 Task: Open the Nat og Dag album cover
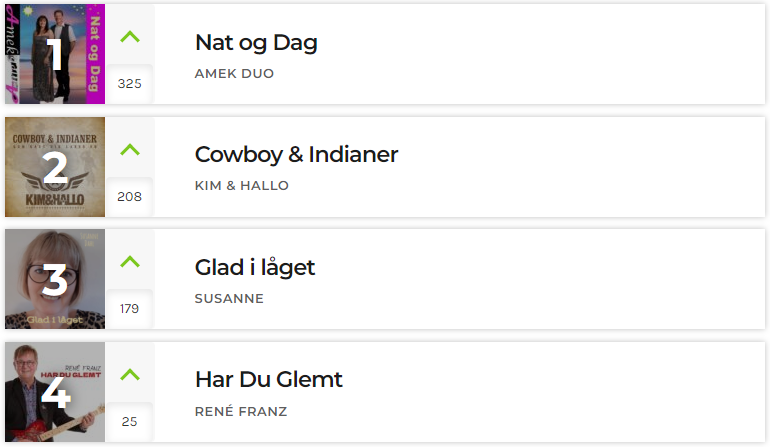[55, 54]
